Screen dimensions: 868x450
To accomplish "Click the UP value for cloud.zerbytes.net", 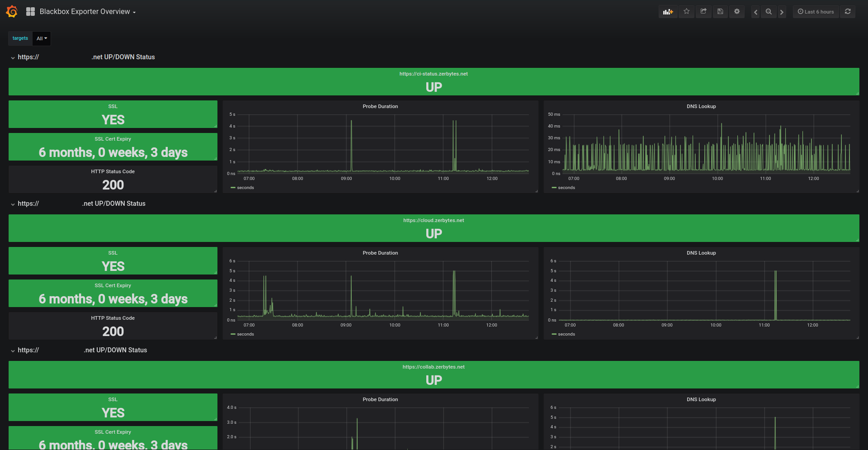I will [x=434, y=234].
